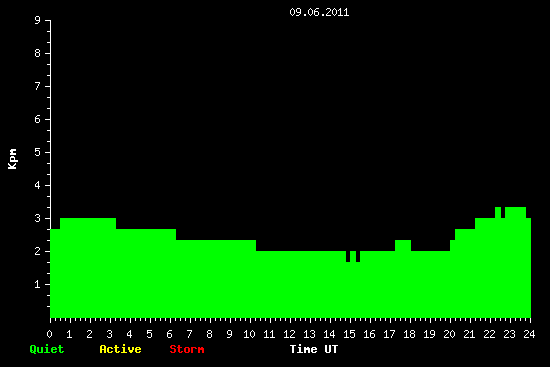Click the vertical Kpm axis label
550x367 pixels.
pyautogui.click(x=12, y=159)
